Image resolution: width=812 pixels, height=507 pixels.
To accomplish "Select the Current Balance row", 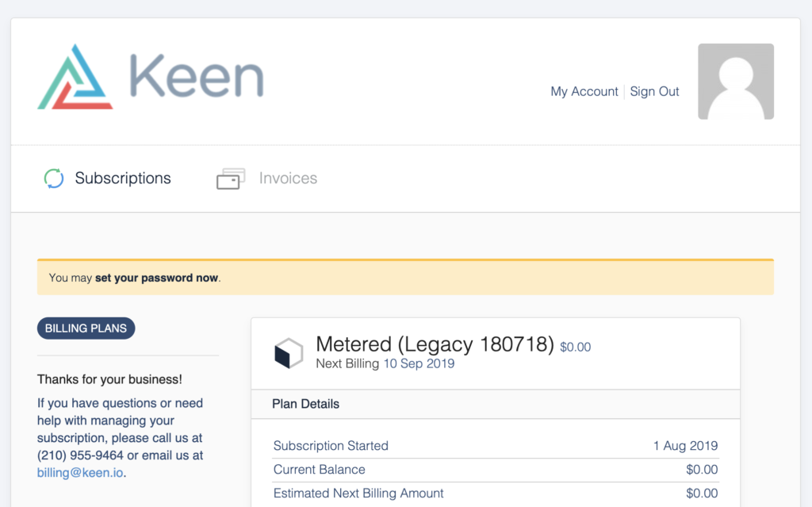I will point(496,470).
